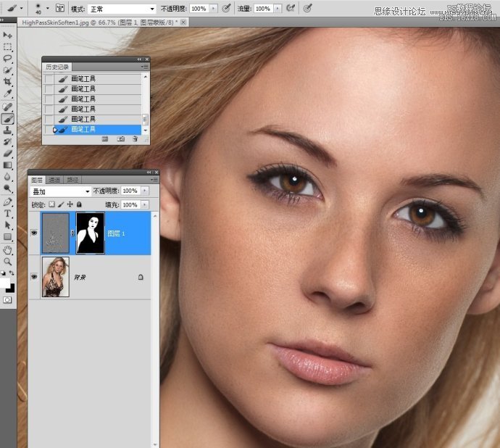Select the Brush tool in the toolbox

pyautogui.click(x=7, y=119)
